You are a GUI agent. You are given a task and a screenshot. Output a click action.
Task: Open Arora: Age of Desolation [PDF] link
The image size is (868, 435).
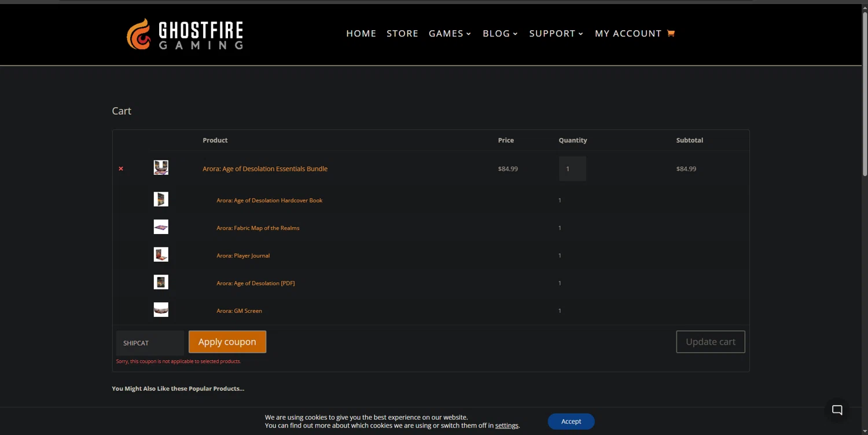(x=255, y=283)
